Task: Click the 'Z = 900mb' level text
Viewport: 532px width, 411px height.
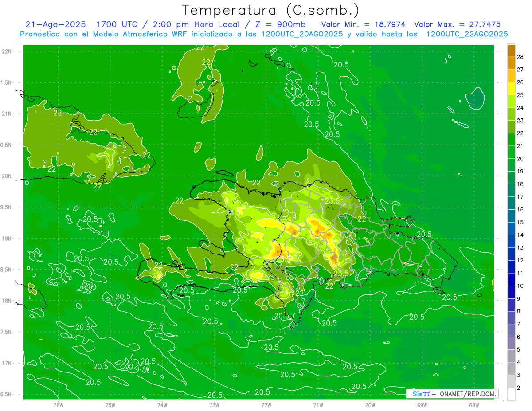Action: [x=281, y=24]
